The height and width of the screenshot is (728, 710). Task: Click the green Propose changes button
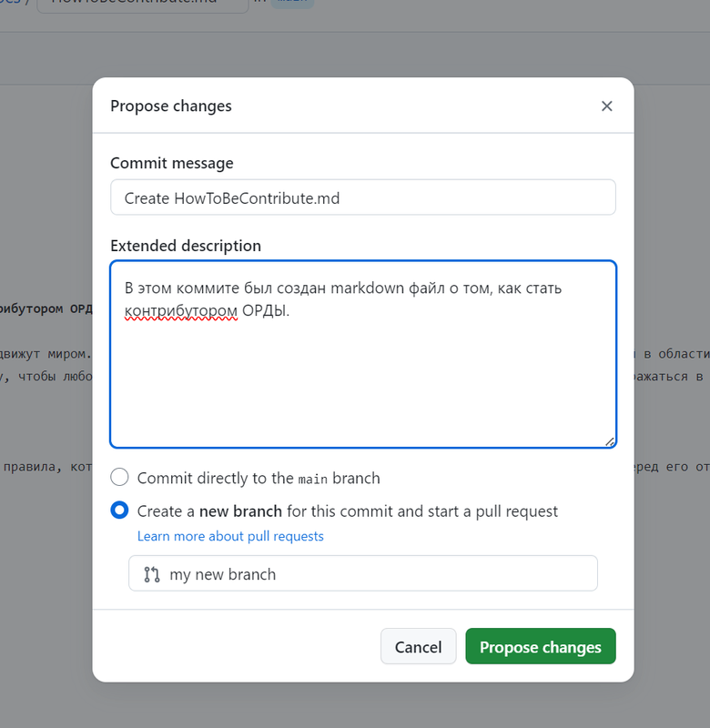pyautogui.click(x=541, y=646)
